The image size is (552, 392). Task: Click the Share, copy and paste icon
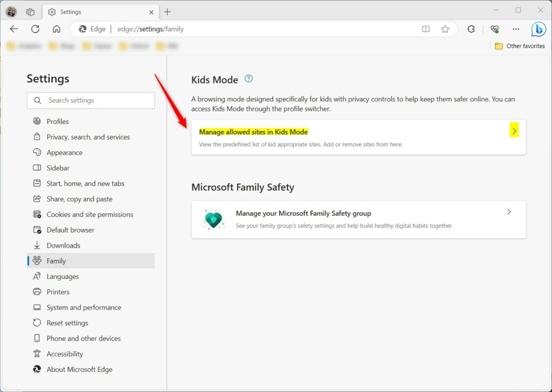click(37, 199)
